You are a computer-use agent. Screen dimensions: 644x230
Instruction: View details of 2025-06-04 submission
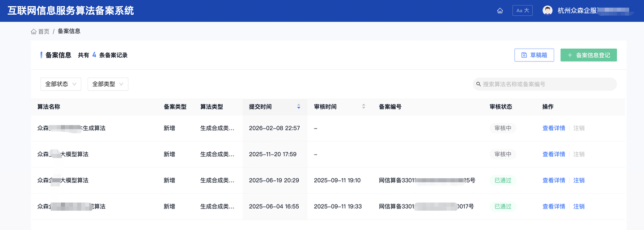point(554,206)
